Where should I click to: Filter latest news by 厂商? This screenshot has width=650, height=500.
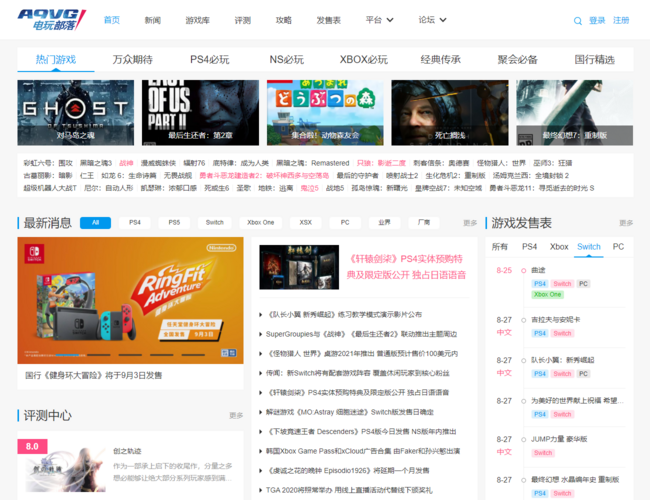click(x=424, y=223)
